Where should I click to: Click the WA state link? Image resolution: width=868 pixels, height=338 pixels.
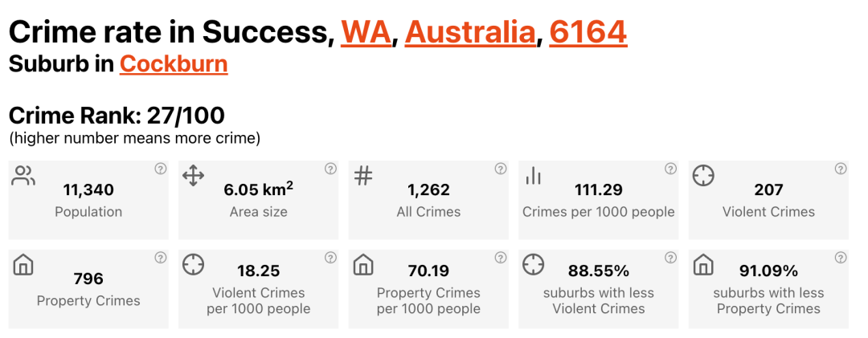tap(366, 33)
